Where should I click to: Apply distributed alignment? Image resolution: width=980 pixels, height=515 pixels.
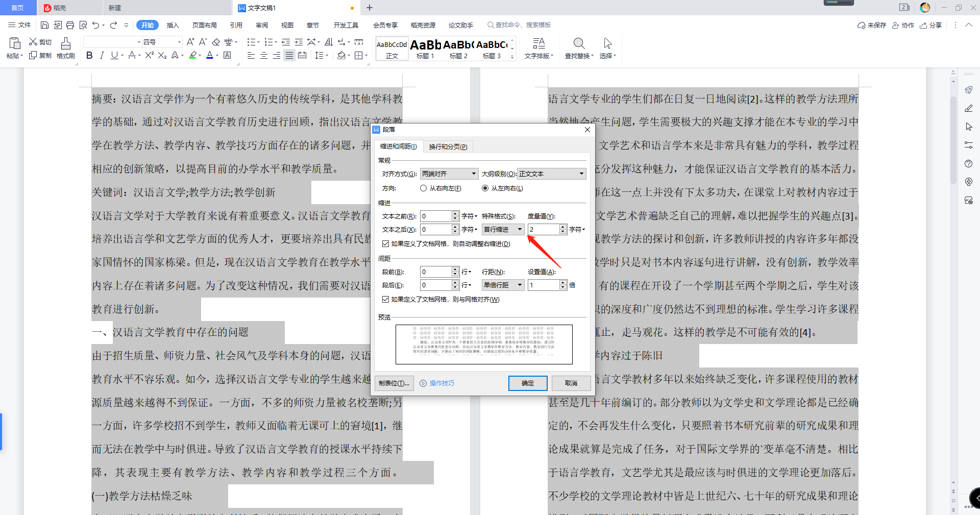click(x=302, y=55)
